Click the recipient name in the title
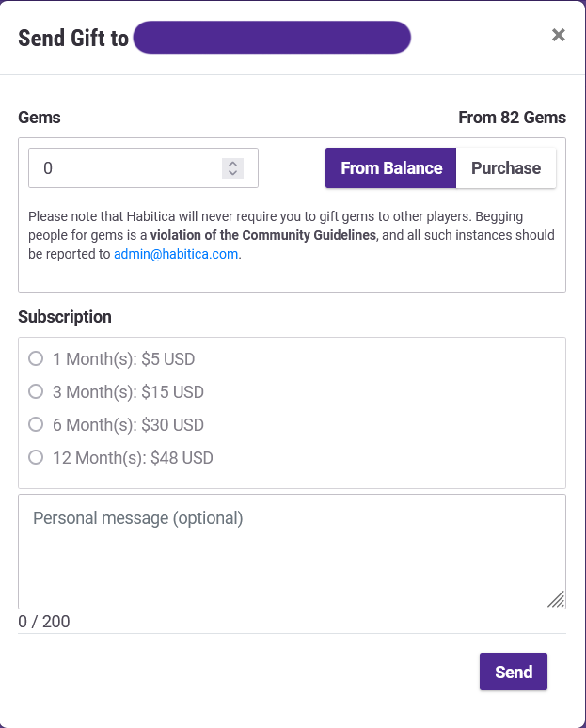 272,38
